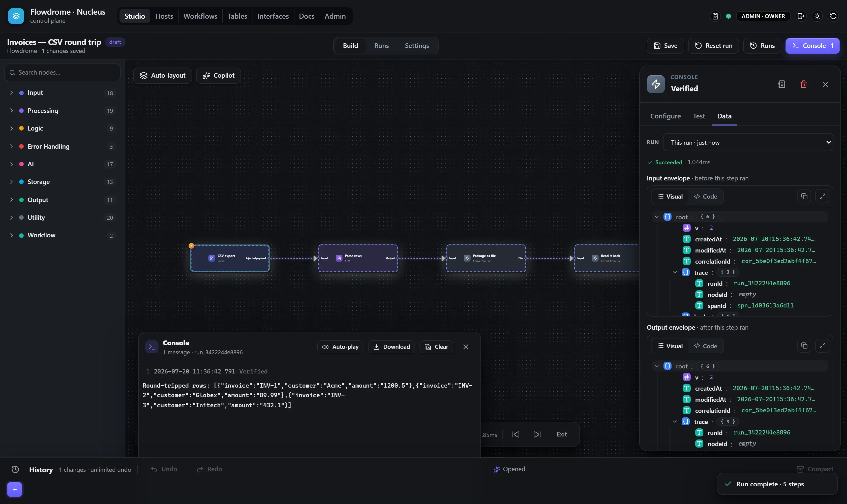Expand the Output envelope viewer fullscreen
This screenshot has height=504, width=847.
coord(822,346)
